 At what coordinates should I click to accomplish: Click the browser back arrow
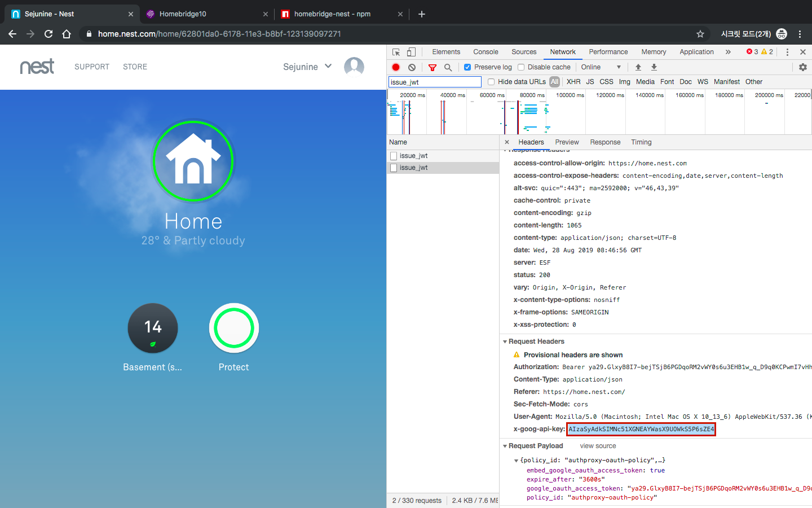pos(12,34)
